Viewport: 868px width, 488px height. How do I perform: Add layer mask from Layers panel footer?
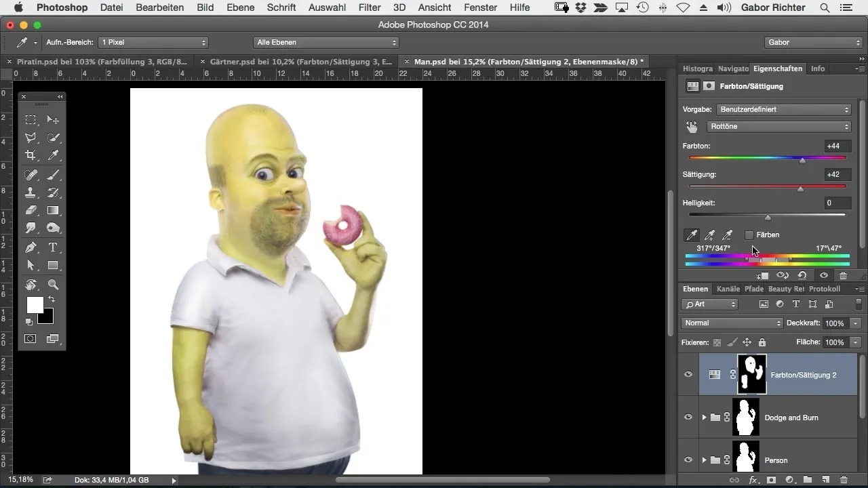click(x=771, y=480)
